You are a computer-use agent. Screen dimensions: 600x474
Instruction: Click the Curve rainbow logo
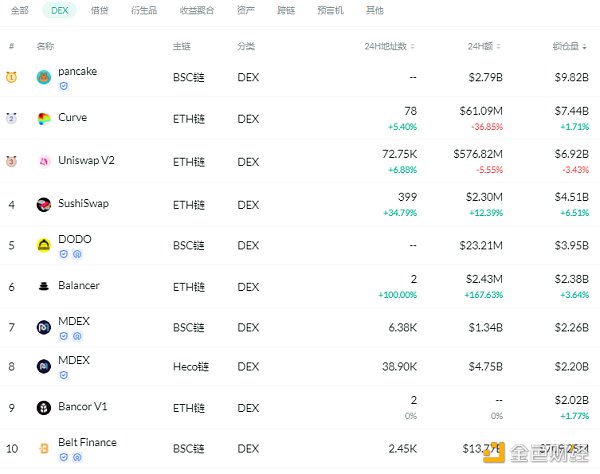click(44, 118)
